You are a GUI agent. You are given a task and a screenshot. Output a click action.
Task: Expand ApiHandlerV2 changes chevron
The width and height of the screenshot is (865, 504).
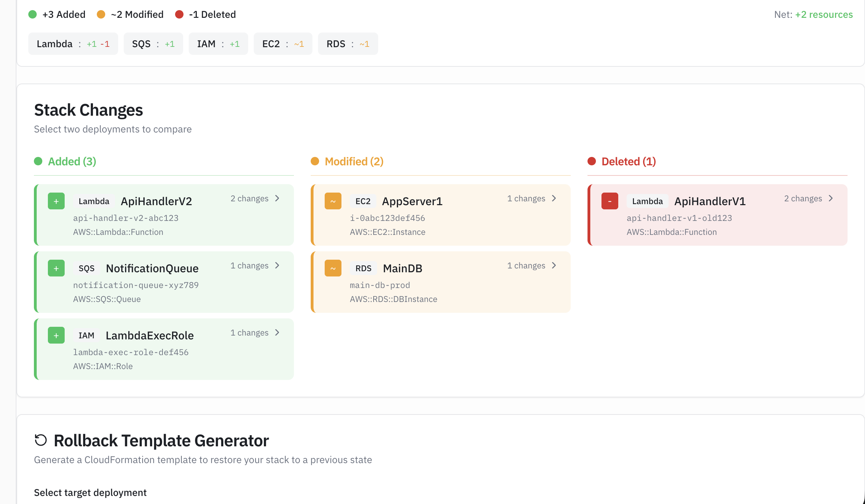coord(277,199)
